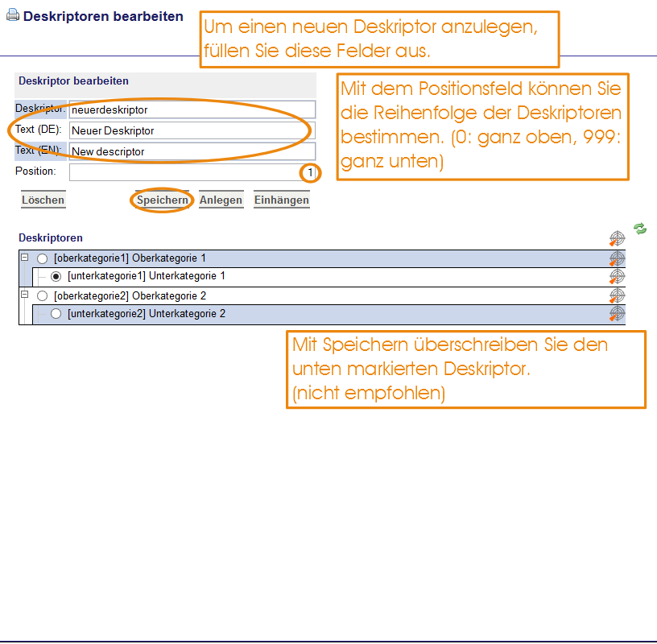Click the Deskriptor bearbeiten form heading
This screenshot has height=644, width=657.
point(74,80)
